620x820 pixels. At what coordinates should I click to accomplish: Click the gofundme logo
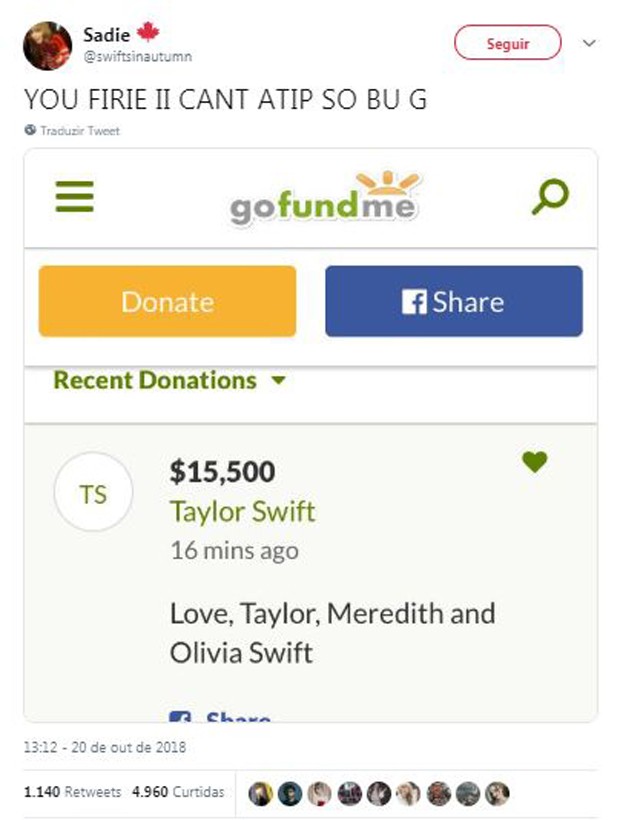tap(324, 198)
